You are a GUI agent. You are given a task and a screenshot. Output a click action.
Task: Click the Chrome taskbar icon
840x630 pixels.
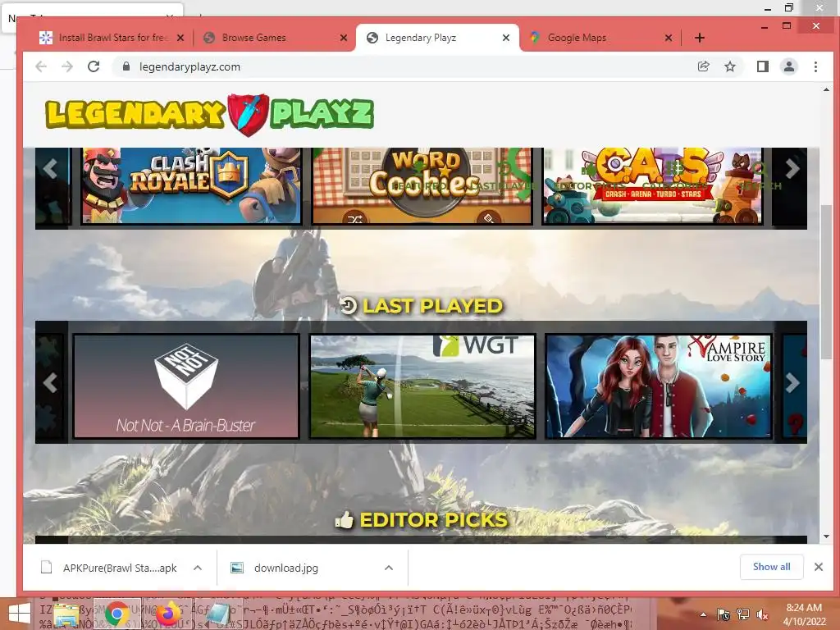click(116, 614)
